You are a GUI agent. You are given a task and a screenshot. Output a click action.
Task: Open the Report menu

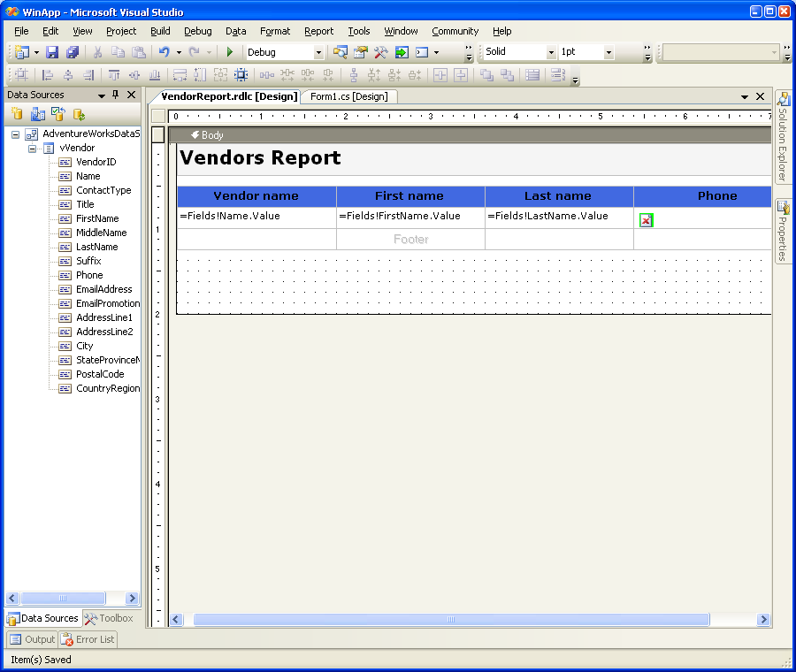tap(318, 31)
